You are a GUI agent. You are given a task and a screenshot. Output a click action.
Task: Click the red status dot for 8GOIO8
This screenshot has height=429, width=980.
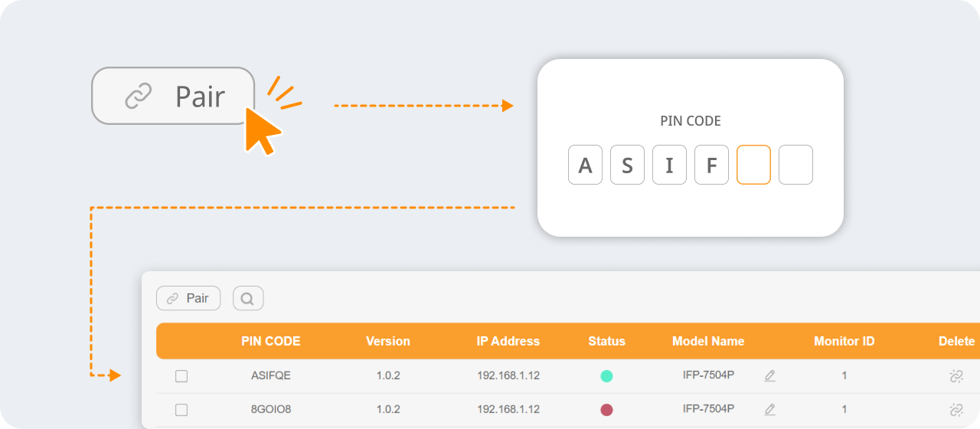click(606, 410)
